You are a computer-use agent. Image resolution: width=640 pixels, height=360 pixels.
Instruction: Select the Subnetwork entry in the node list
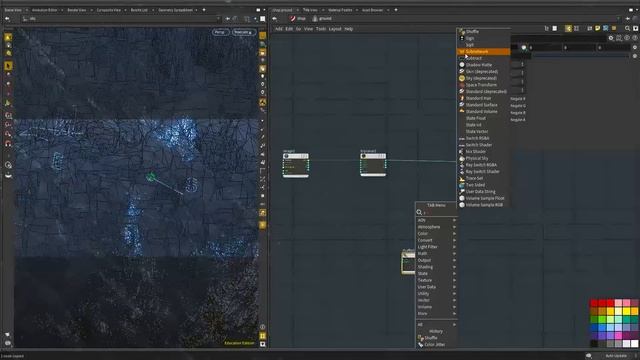(483, 51)
